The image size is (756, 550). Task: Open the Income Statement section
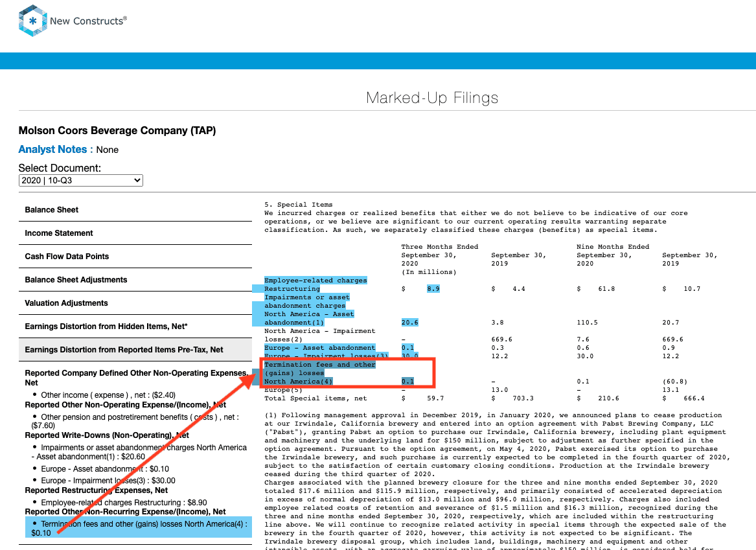(135, 233)
